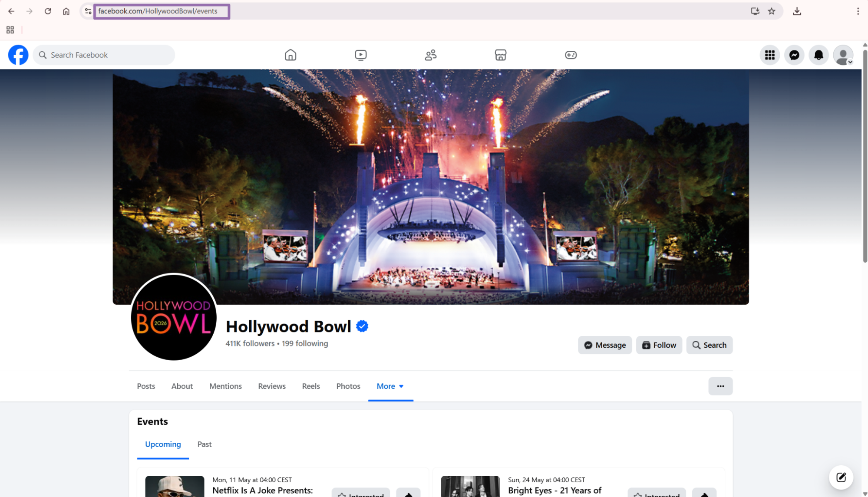Switch to the Mentions tab
This screenshot has width=868, height=497.
click(225, 386)
